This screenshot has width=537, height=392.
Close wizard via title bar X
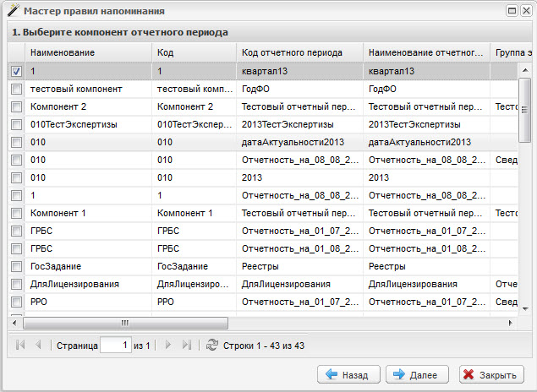(x=525, y=11)
